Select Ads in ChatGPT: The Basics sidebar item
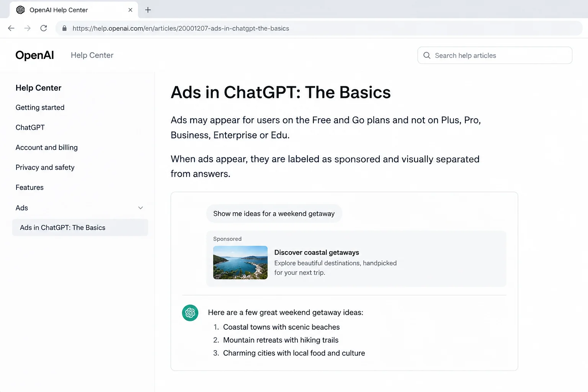This screenshot has width=588, height=392. click(80, 227)
